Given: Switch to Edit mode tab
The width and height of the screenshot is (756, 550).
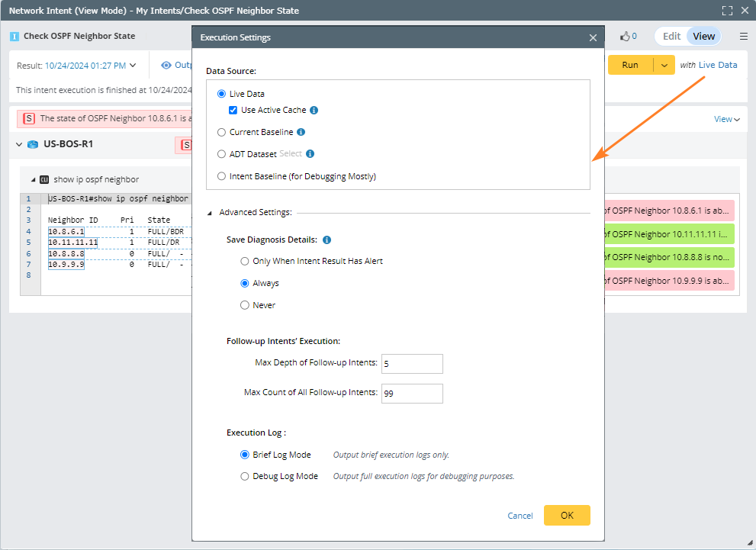Looking at the screenshot, I should pyautogui.click(x=671, y=36).
